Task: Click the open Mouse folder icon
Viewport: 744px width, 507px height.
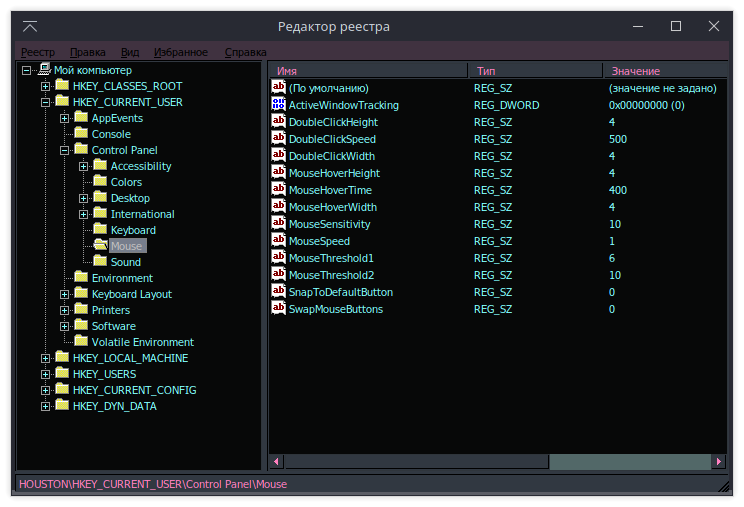Action: click(100, 245)
